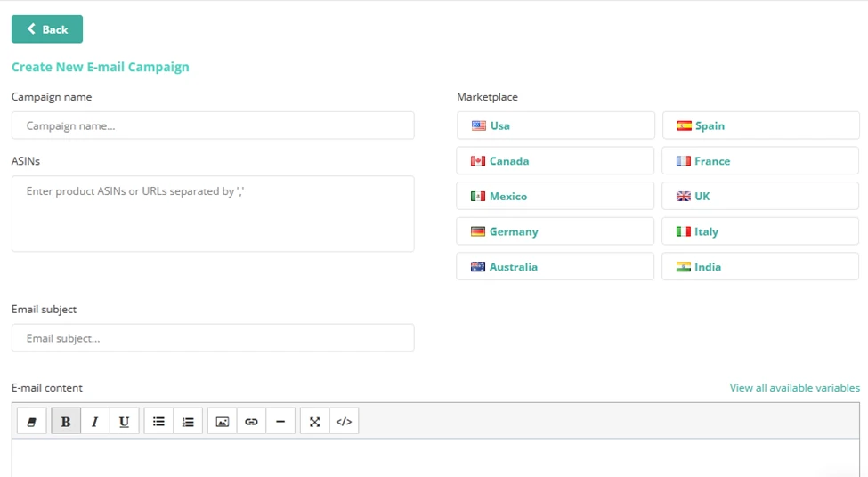
Task: Select the Spain marketplace
Action: point(760,125)
